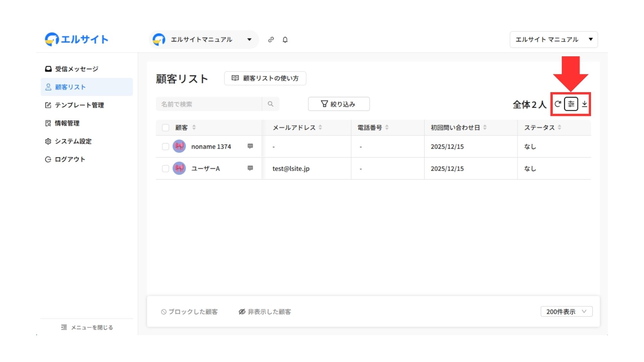Click the search magnifier icon
The image size is (644, 362).
(270, 104)
